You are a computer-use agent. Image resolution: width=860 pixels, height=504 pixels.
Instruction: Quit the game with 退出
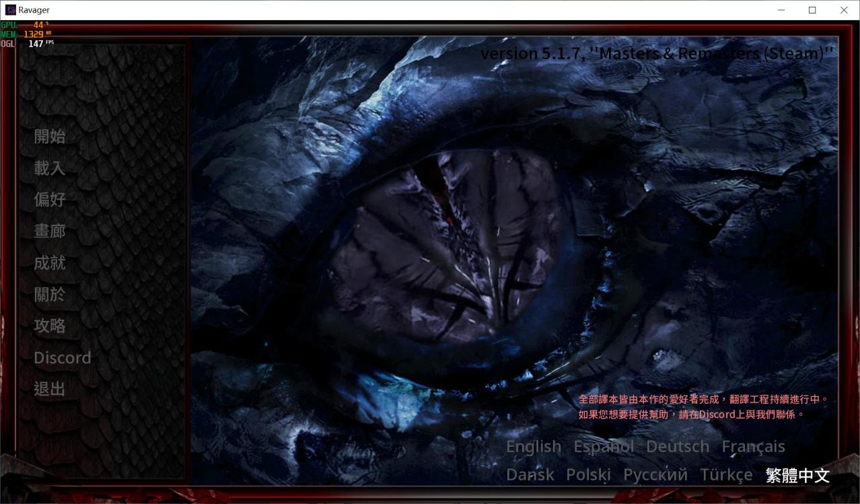(50, 389)
